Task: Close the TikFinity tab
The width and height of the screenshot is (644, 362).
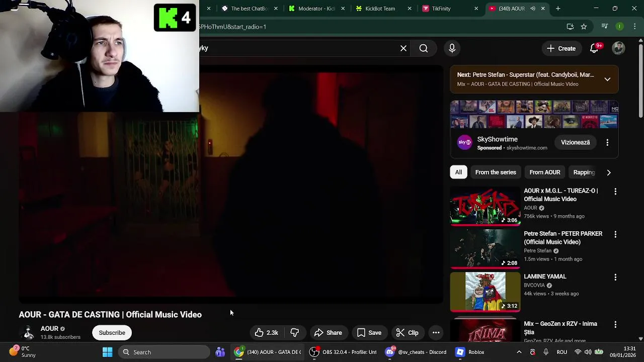Action: point(476,9)
